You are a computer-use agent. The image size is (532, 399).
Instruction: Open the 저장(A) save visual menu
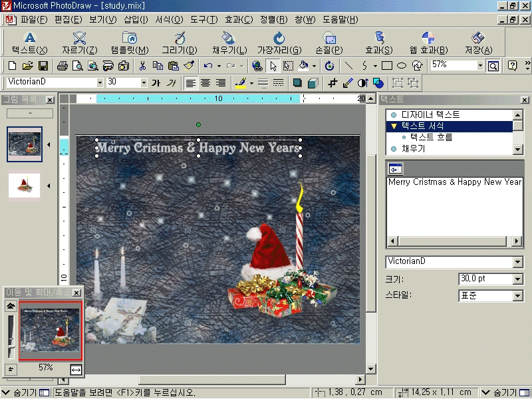478,43
